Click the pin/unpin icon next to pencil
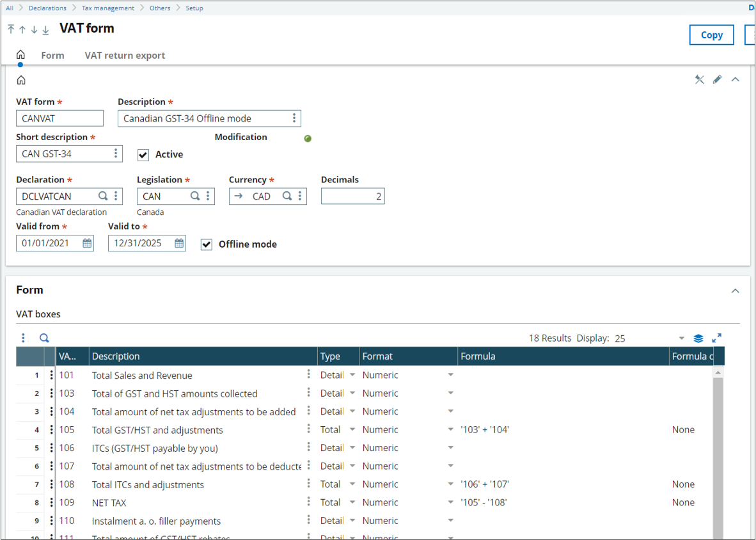 click(x=699, y=79)
